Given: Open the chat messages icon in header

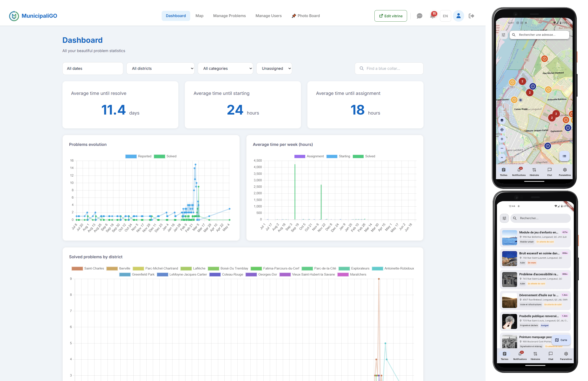Looking at the screenshot, I should click(x=419, y=16).
